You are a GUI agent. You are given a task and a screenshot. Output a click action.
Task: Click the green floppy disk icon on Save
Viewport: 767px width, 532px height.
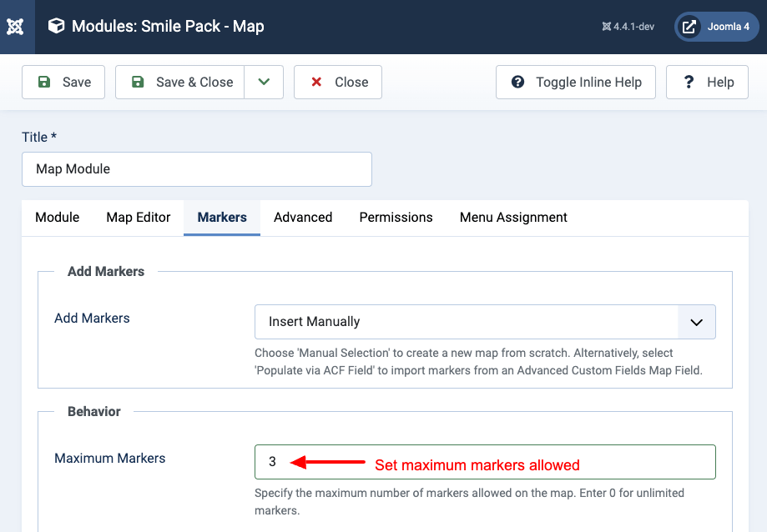click(x=44, y=82)
